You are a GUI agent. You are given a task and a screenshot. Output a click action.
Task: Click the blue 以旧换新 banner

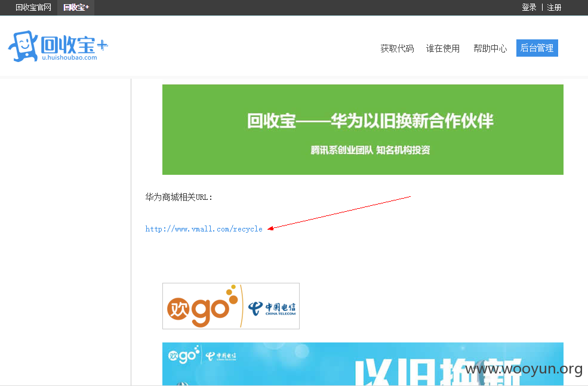[362, 363]
